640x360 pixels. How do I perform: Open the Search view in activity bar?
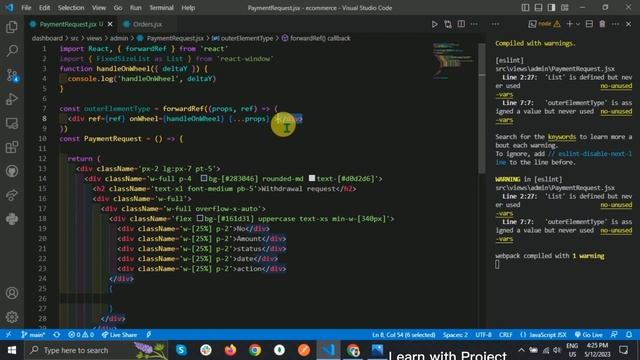(12, 51)
